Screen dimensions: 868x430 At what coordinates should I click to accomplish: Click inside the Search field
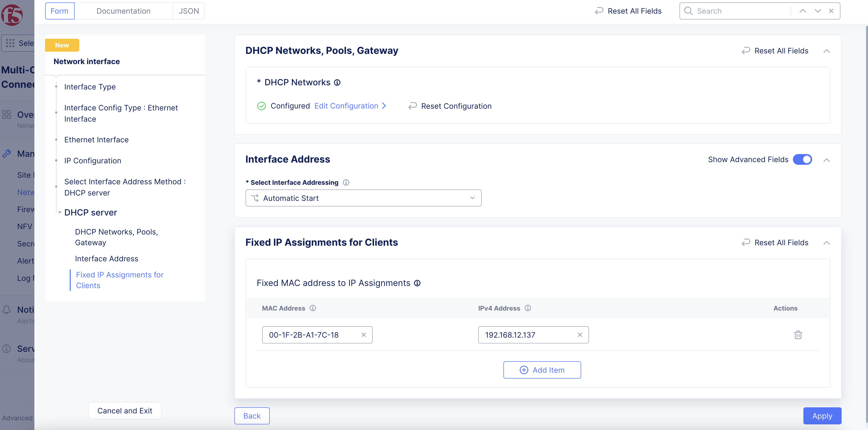pyautogui.click(x=735, y=11)
